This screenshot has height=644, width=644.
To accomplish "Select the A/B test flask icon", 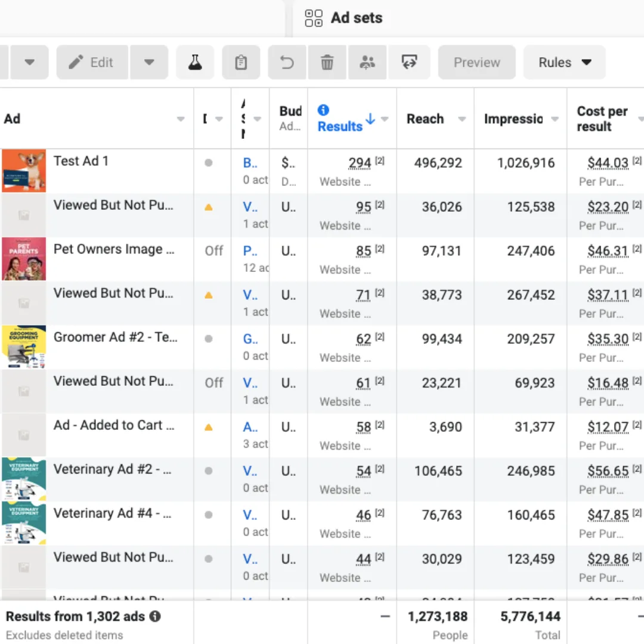I will point(195,62).
